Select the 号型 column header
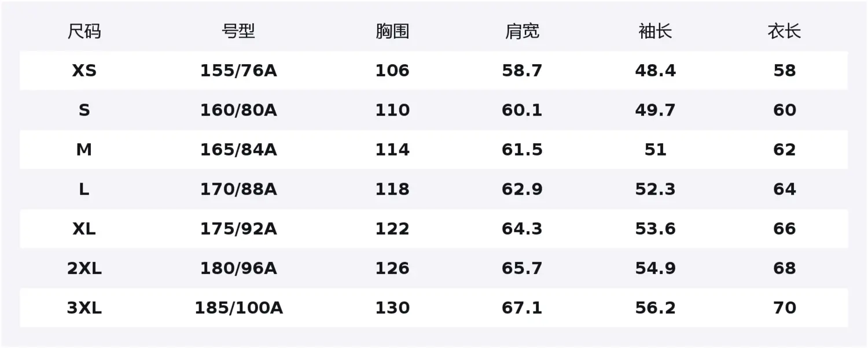Viewport: 868px width, 348px height. coord(238,31)
